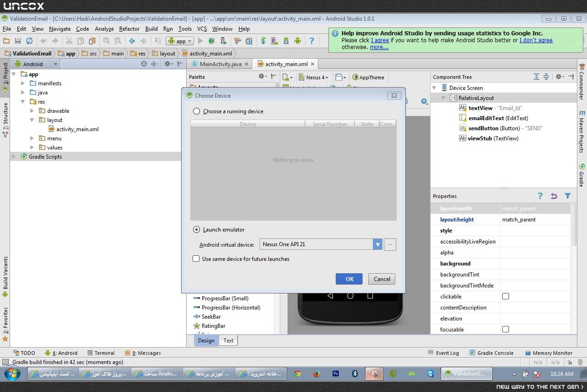Expand the drawable folder
The image size is (587, 392).
[x=32, y=110]
